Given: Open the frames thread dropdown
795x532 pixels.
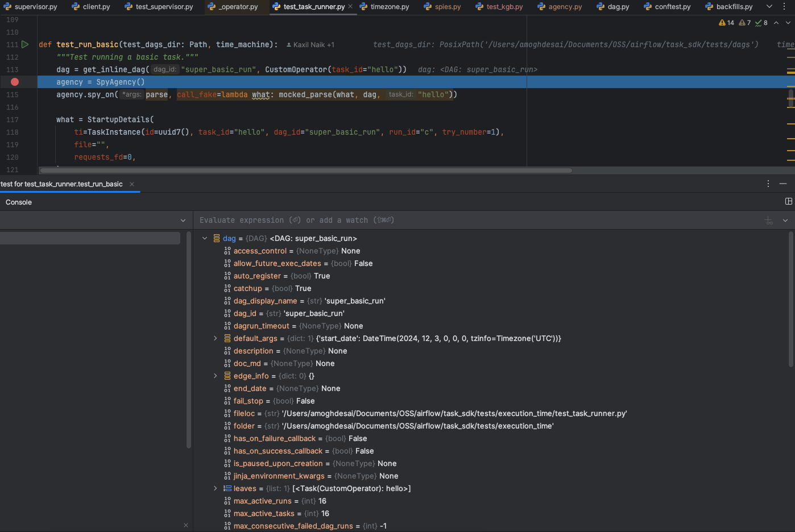Looking at the screenshot, I should (183, 221).
